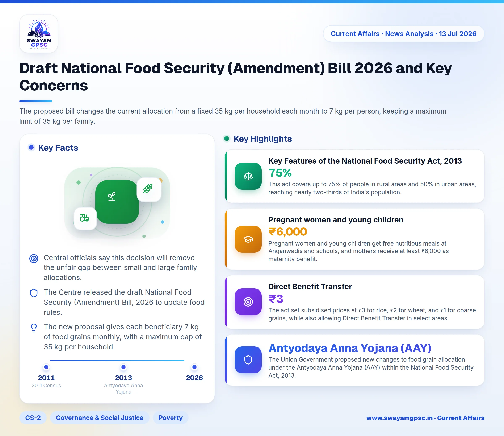Click the Key Features of the National Food Security Act heading

point(365,161)
